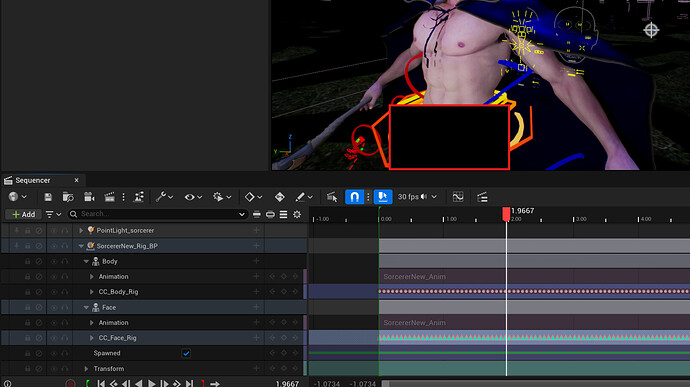Lock the CC_Face_Rig track

(x=27, y=338)
